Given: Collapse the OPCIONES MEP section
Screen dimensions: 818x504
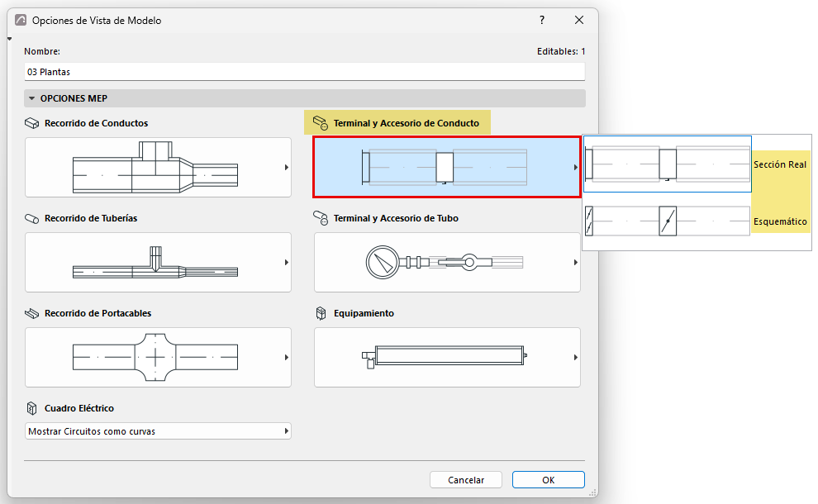Looking at the screenshot, I should 32,98.
